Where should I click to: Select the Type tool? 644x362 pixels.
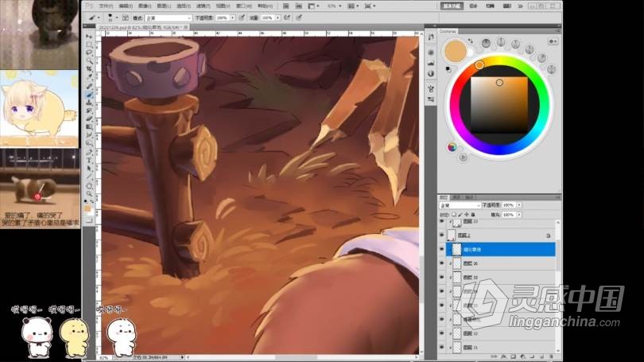[x=89, y=161]
